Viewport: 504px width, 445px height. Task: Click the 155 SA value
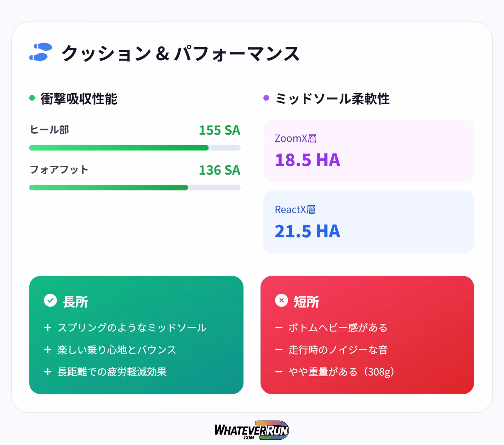coord(220,130)
